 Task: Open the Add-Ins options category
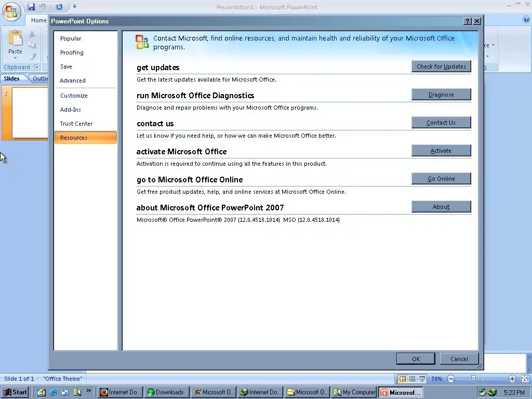86,110
